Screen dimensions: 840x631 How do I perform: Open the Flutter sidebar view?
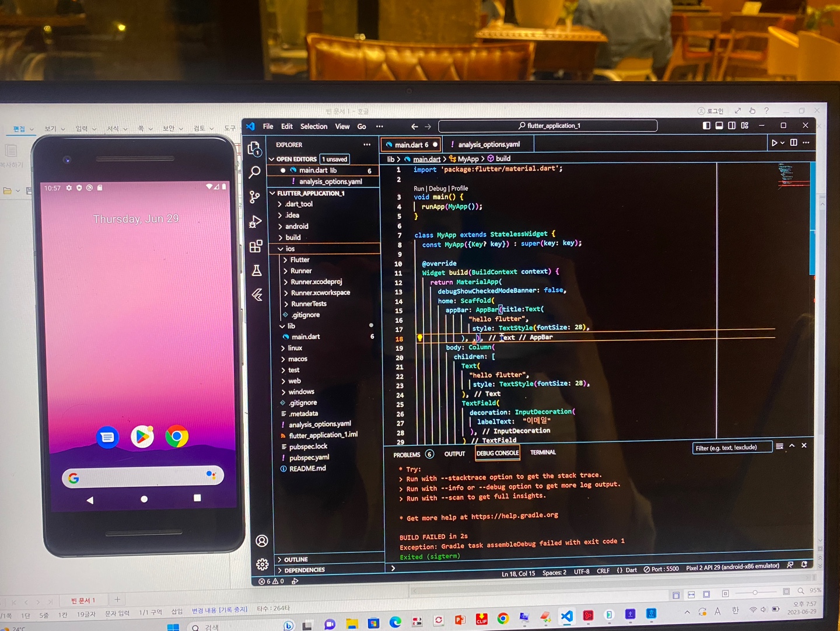[257, 295]
